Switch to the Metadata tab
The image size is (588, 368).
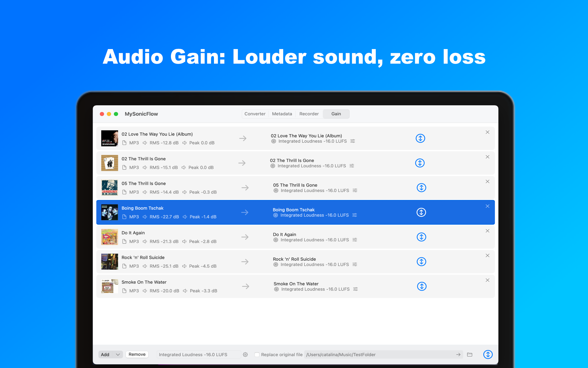pyautogui.click(x=282, y=114)
